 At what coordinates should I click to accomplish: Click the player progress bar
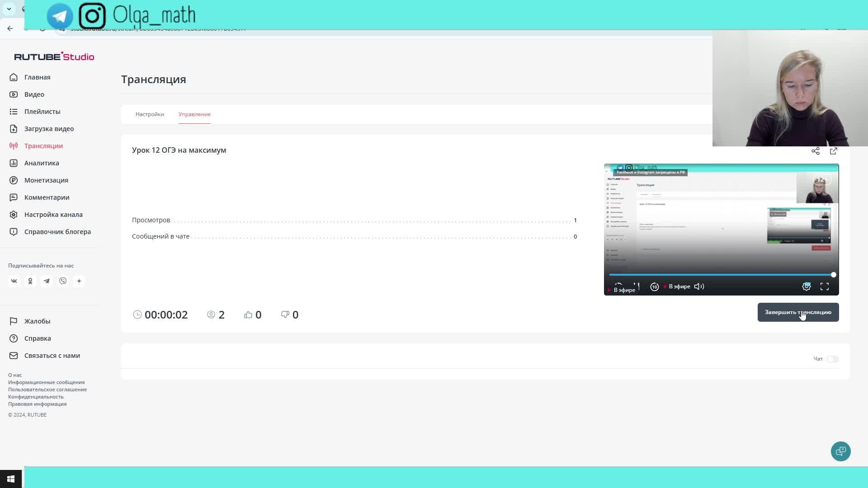[x=722, y=275]
